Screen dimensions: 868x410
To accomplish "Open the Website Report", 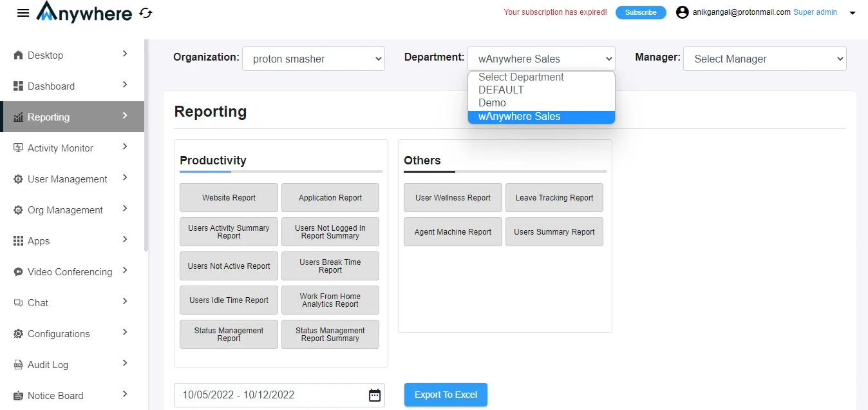I will pyautogui.click(x=229, y=198).
